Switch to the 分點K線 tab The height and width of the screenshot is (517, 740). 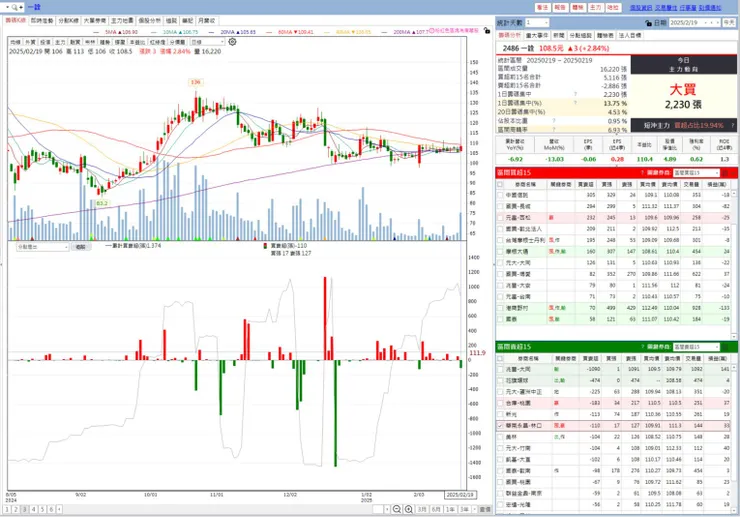(x=68, y=20)
